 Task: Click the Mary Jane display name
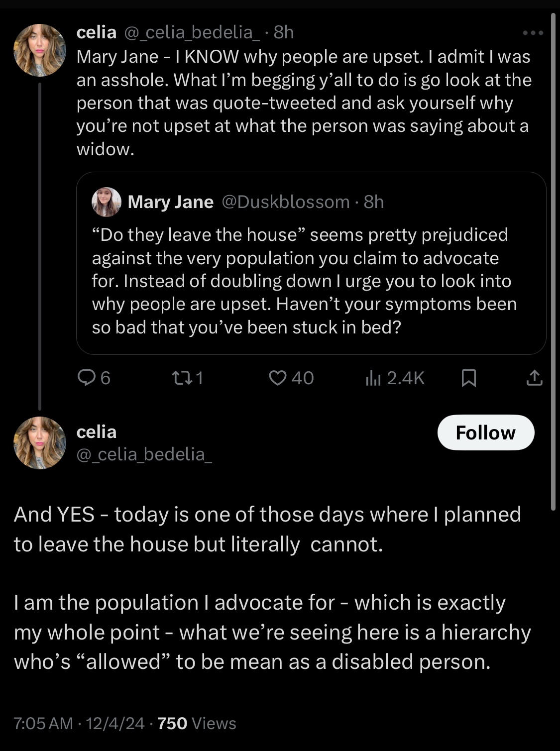tap(170, 202)
